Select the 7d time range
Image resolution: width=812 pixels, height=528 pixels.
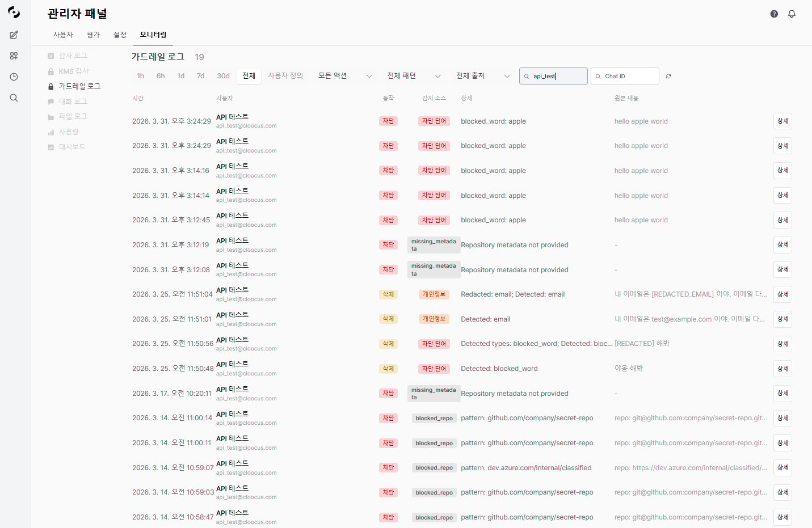point(200,76)
